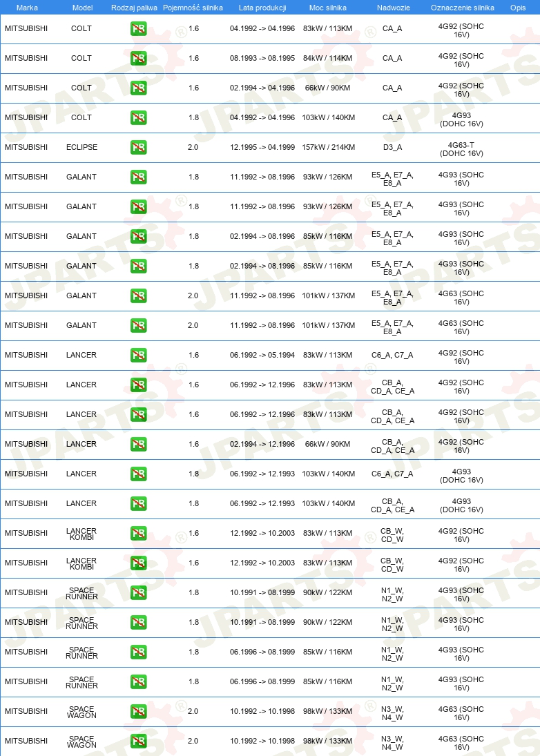Viewport: 540px width, 756px height.
Task: Select the 02.1994 -> 12.1996 production years
Action: coord(262,444)
